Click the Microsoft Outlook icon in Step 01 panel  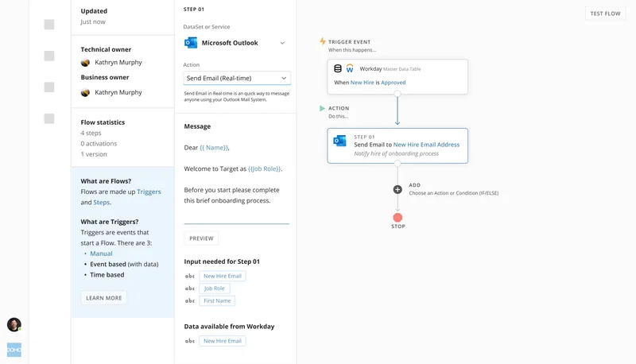[x=191, y=43]
